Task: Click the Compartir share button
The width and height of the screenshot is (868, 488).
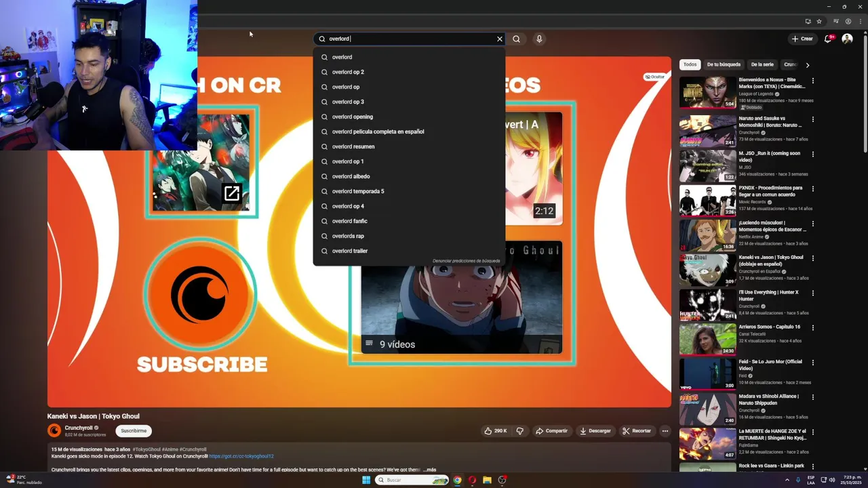Action: coord(551,431)
